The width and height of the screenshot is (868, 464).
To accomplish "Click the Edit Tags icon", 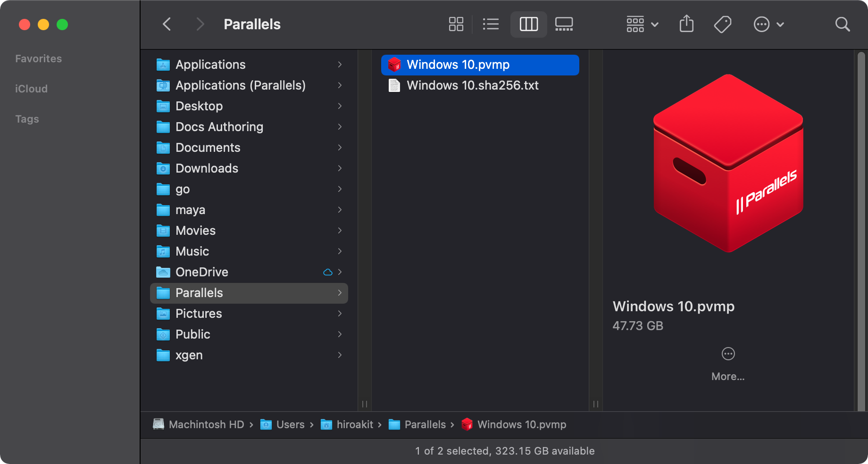I will 722,24.
